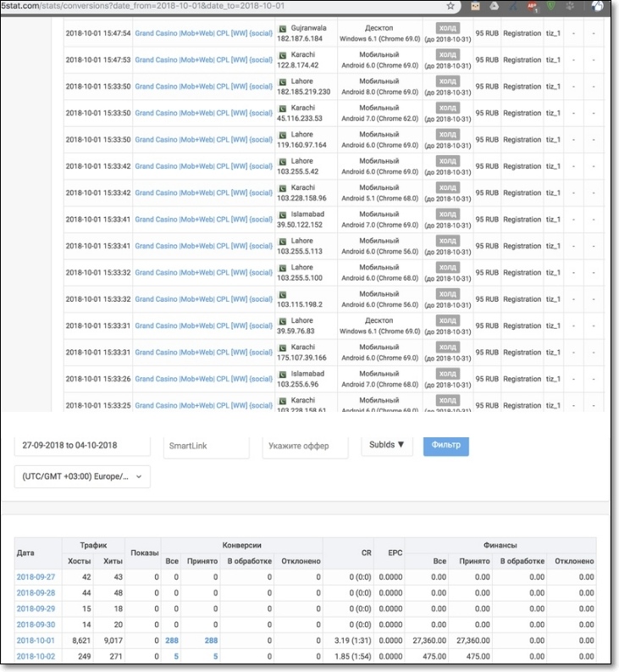Open the Grand Casino link in the 39.59.76.83 row
Image resolution: width=619 pixels, height=672 pixels.
tap(203, 325)
